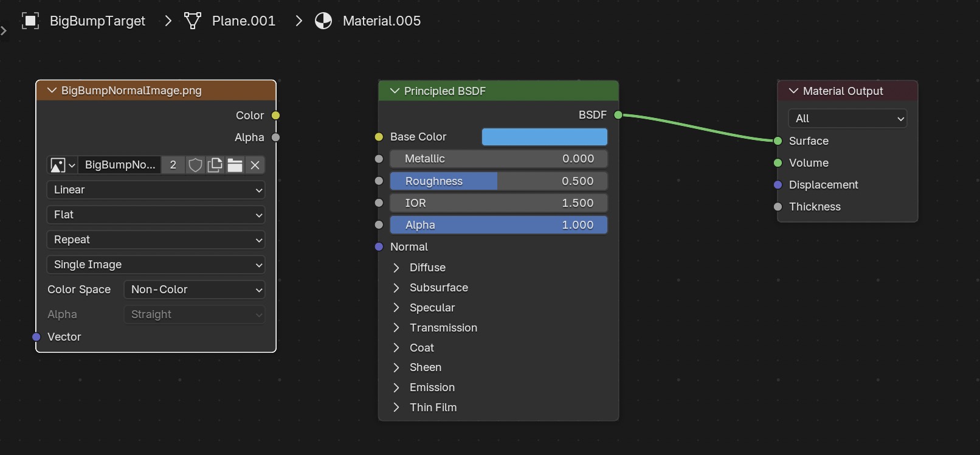Click the Roughness slider field

tap(498, 181)
